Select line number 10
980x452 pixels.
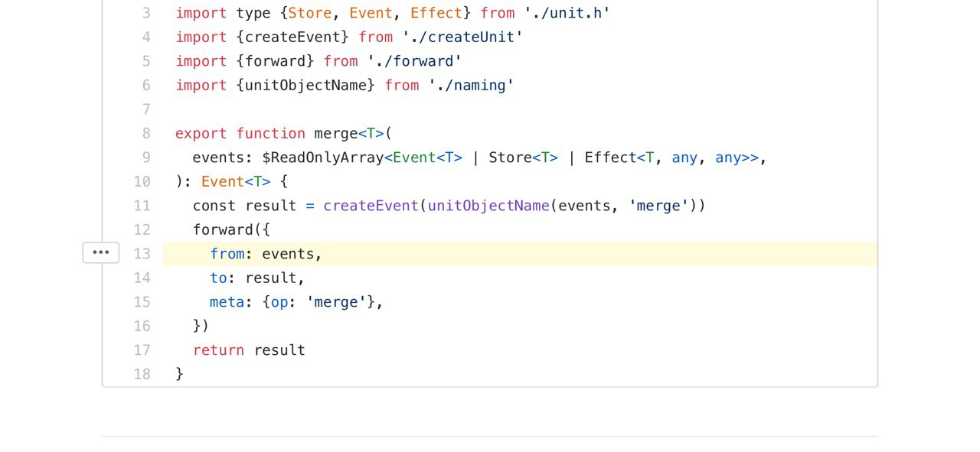click(142, 181)
